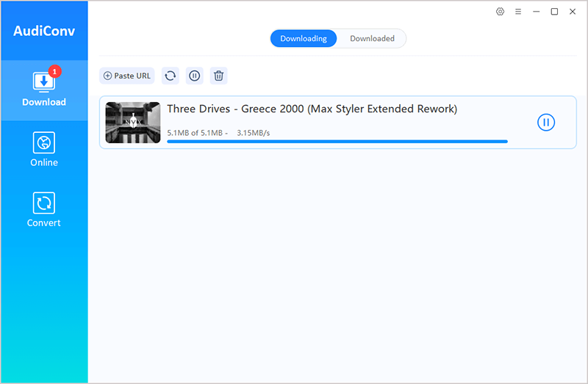Screen dimensions: 588x384
Task: Click the refresh all downloads icon
Action: coord(171,76)
